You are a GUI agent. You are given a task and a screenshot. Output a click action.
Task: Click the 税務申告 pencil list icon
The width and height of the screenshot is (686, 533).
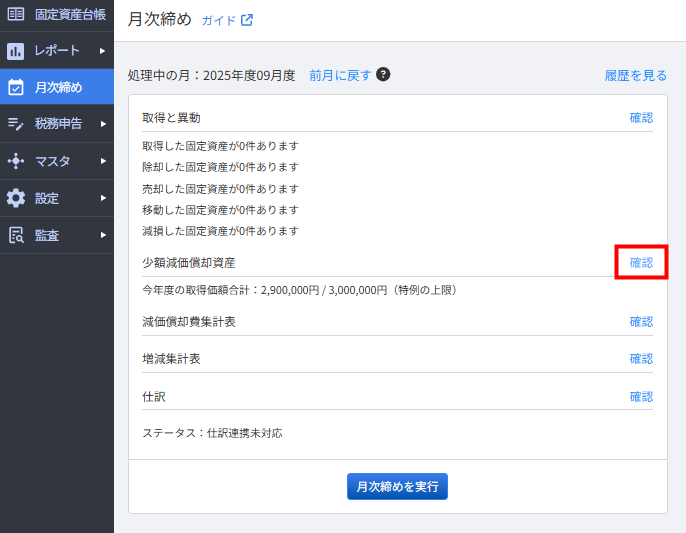click(x=16, y=124)
